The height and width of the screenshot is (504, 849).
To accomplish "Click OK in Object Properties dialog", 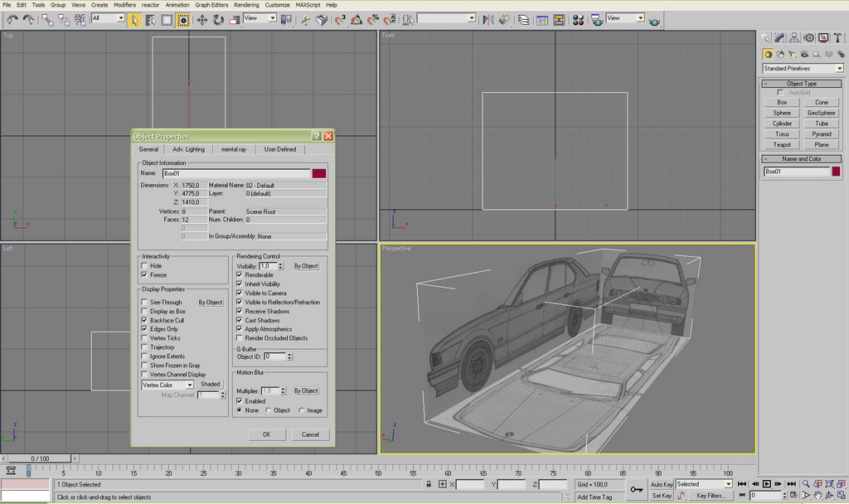I will 266,434.
